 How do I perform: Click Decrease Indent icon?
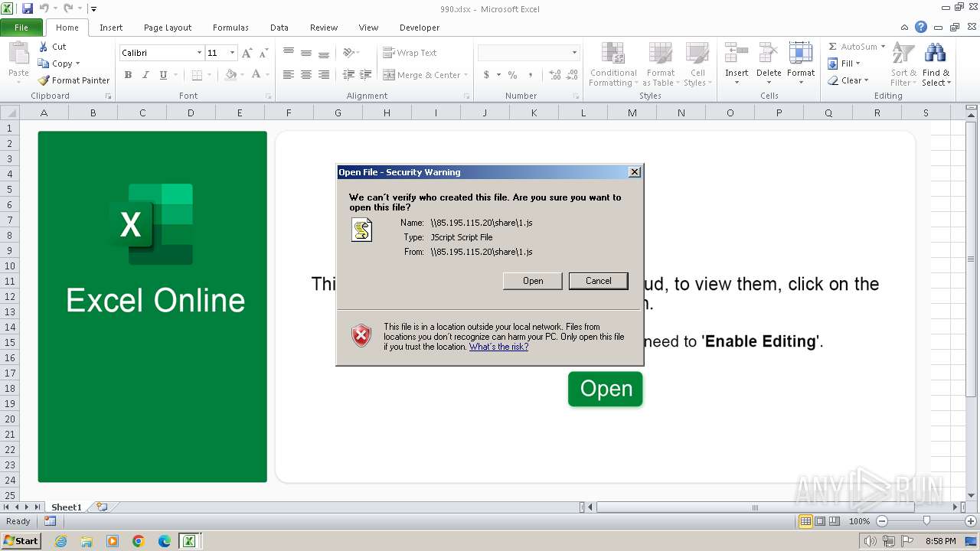point(348,75)
